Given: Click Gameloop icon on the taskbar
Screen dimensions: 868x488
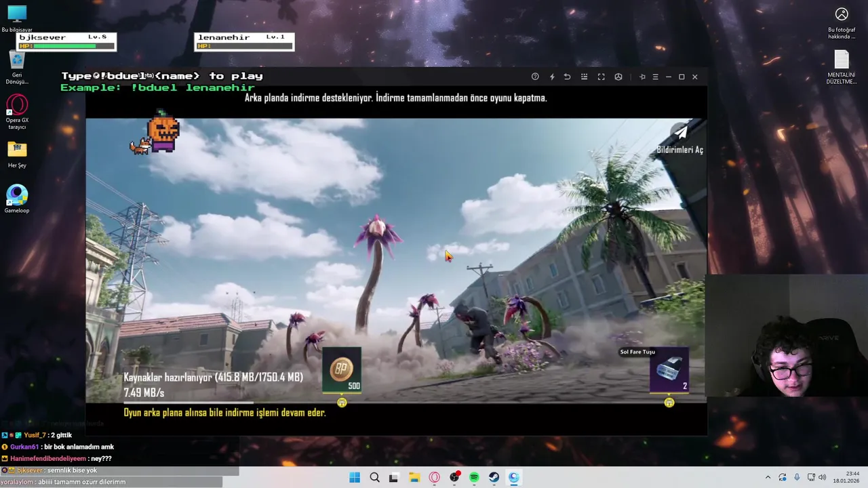Looking at the screenshot, I should click(x=514, y=477).
